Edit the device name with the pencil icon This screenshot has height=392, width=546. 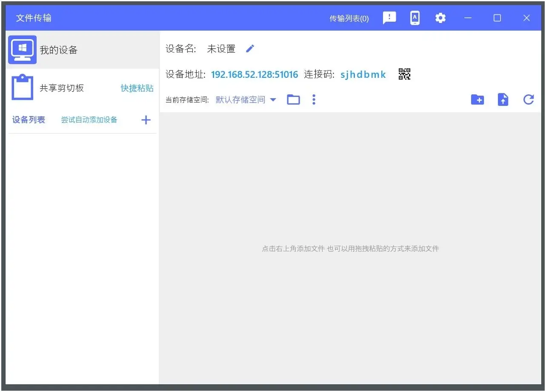pyautogui.click(x=250, y=48)
